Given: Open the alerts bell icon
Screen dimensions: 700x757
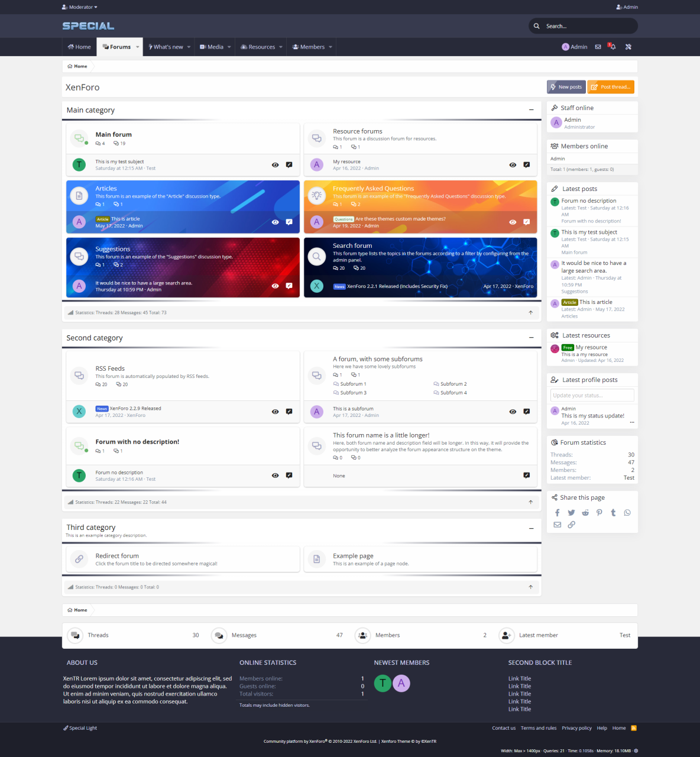Looking at the screenshot, I should click(612, 47).
